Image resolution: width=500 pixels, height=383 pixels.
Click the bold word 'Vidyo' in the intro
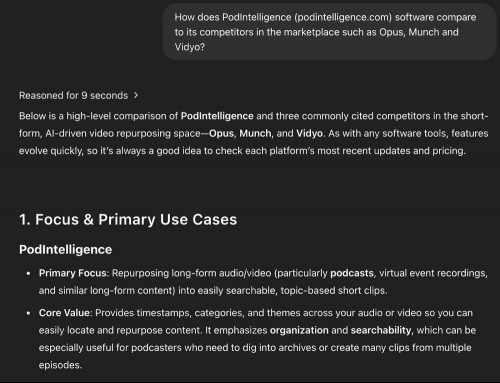point(309,134)
